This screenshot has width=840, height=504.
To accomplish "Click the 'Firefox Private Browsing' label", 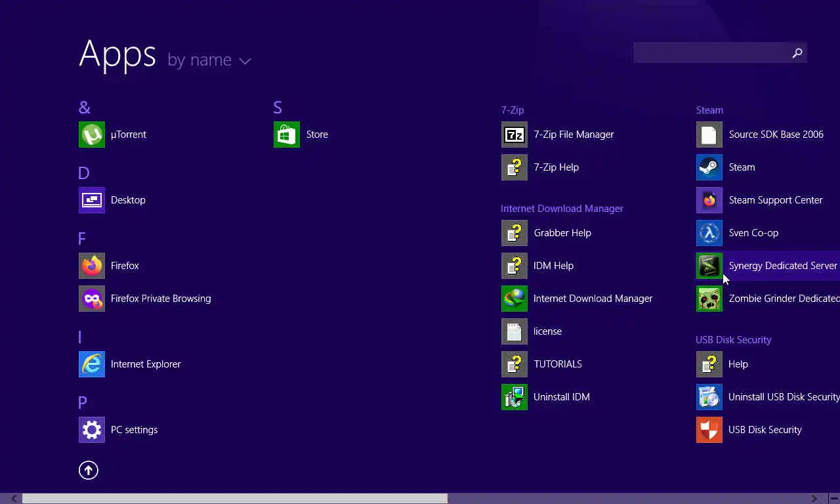I will tap(161, 299).
